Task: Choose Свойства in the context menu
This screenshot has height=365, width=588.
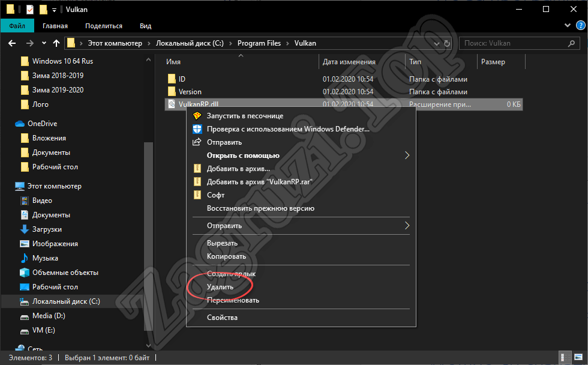Action: coord(222,318)
